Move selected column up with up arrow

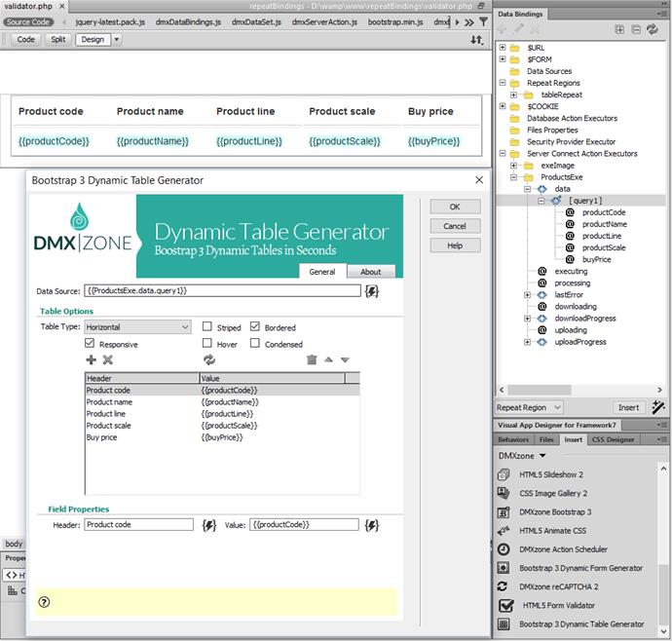(328, 359)
